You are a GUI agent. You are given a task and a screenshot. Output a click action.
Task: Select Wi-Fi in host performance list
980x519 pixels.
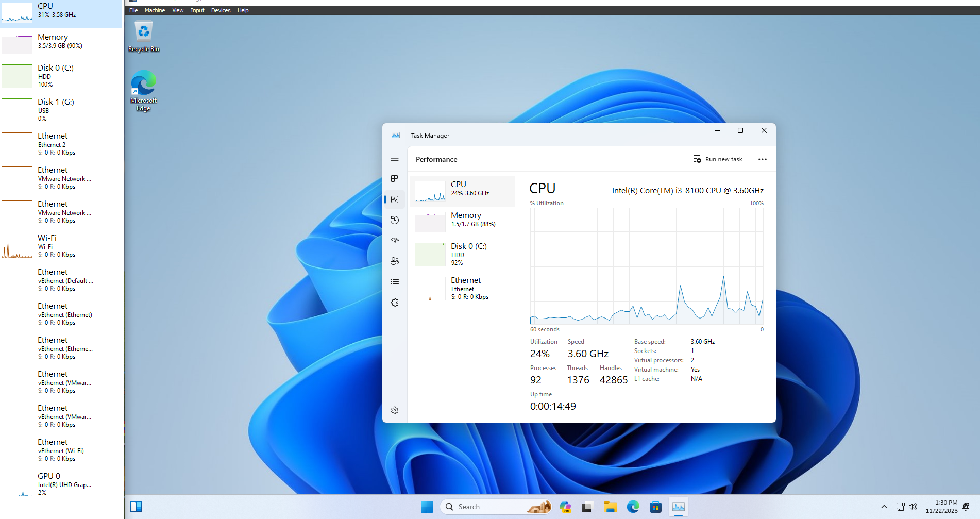click(x=61, y=246)
